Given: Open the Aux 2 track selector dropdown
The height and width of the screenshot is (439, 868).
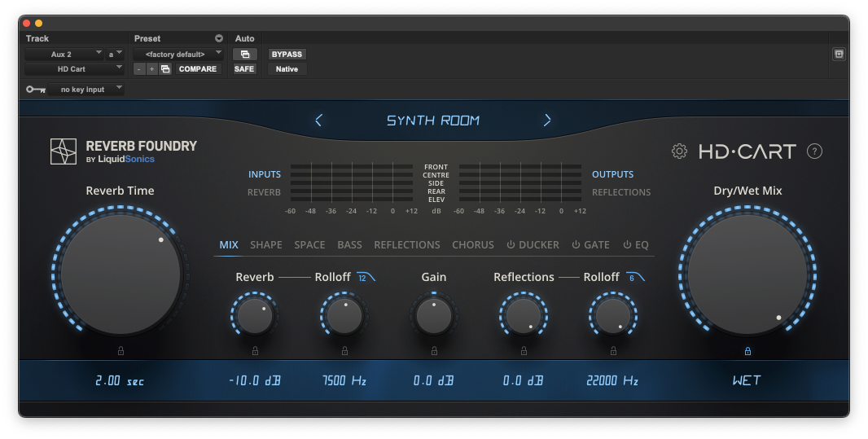Looking at the screenshot, I should tap(64, 55).
